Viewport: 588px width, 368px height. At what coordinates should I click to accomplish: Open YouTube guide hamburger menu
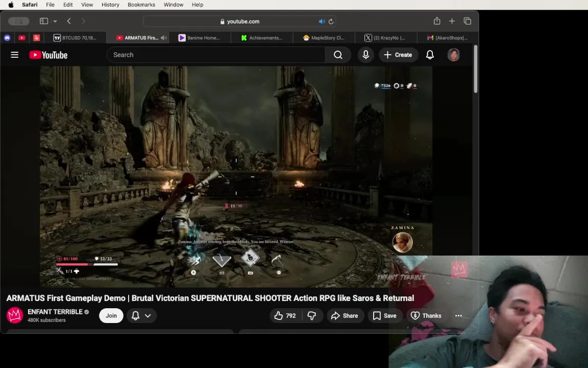click(15, 55)
